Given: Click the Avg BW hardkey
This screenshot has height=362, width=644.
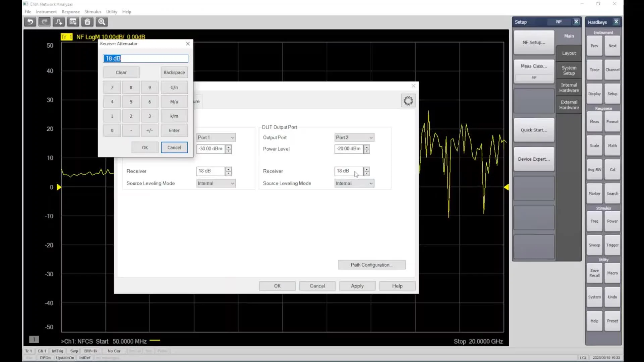Looking at the screenshot, I should point(594,170).
